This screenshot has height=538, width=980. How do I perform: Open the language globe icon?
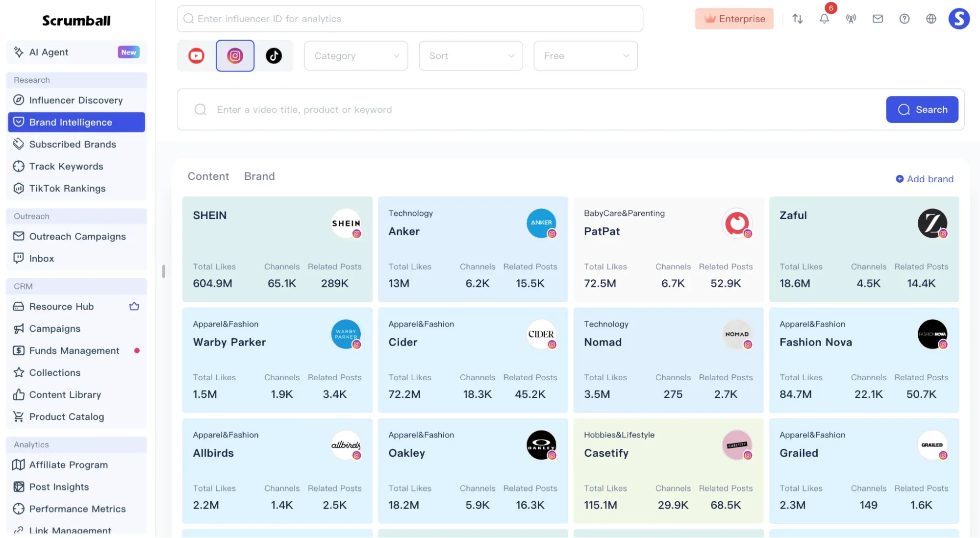(x=931, y=19)
